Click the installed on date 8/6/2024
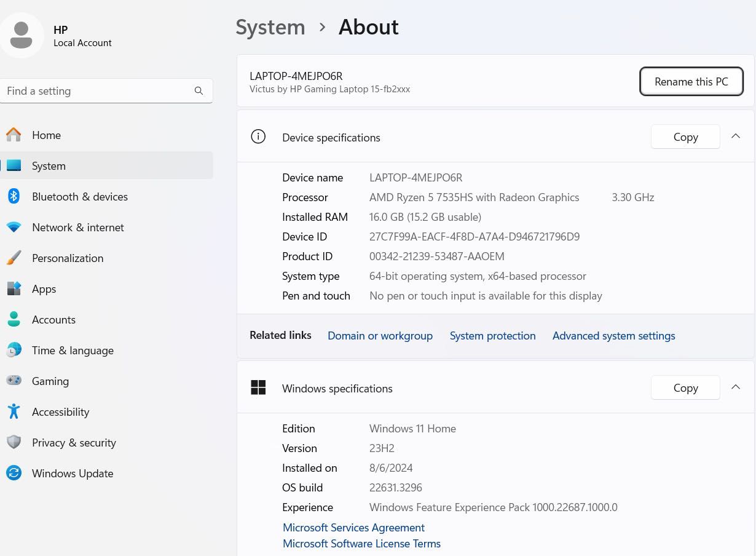756x556 pixels. [391, 468]
